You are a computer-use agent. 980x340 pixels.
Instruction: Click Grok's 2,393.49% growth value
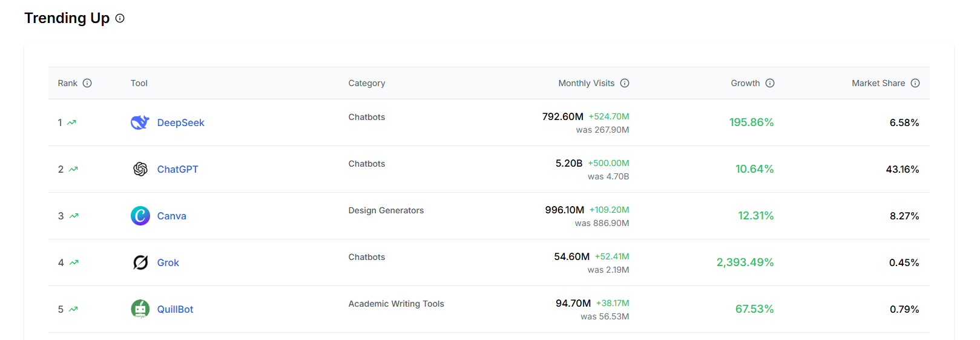(x=745, y=262)
